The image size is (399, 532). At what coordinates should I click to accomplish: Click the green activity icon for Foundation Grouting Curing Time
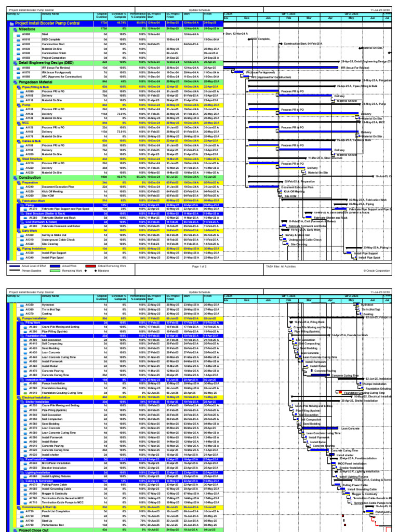[x=26, y=393]
